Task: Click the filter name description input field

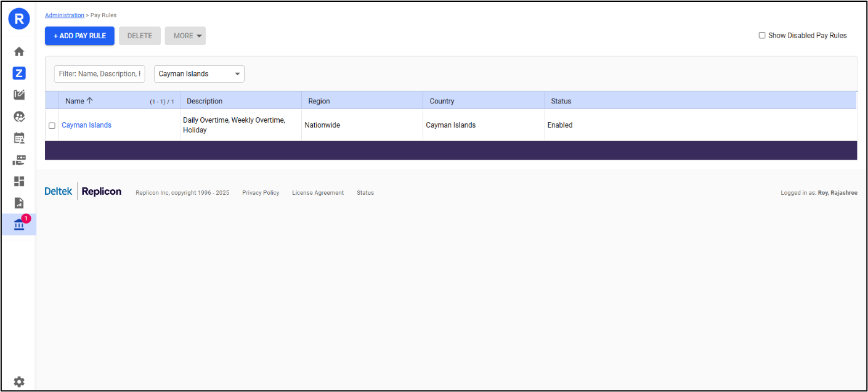Action: [x=99, y=74]
